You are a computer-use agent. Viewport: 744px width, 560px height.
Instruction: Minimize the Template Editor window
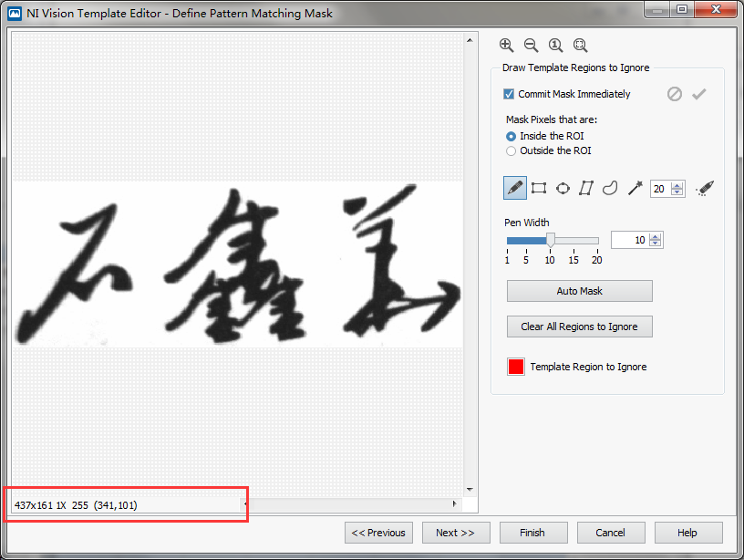coord(657,9)
